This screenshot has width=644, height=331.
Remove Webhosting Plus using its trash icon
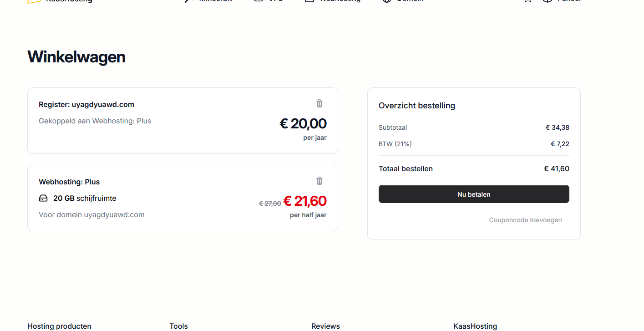(319, 181)
